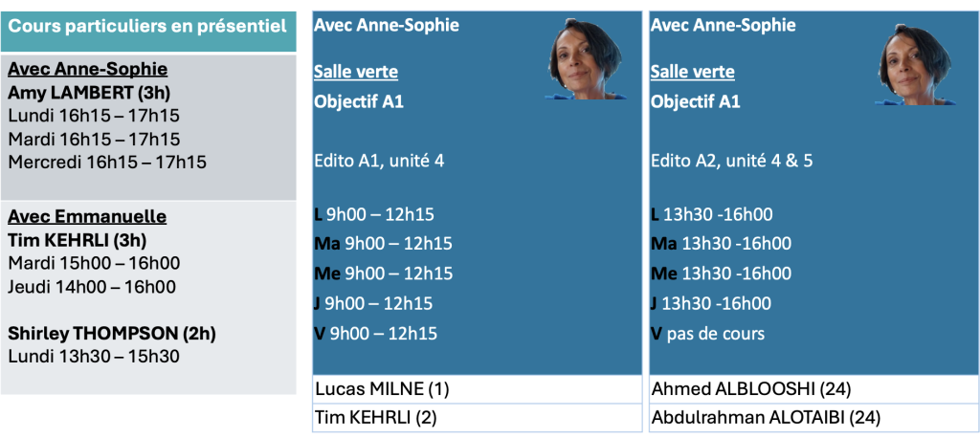Select the Lucas MILNE (1) table cell

pos(477,389)
